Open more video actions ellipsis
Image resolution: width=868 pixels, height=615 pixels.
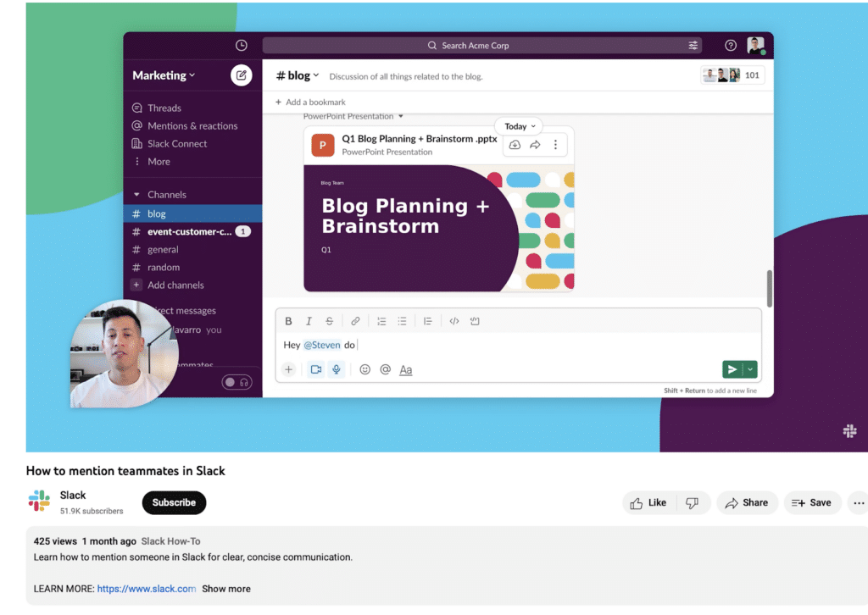[859, 502]
